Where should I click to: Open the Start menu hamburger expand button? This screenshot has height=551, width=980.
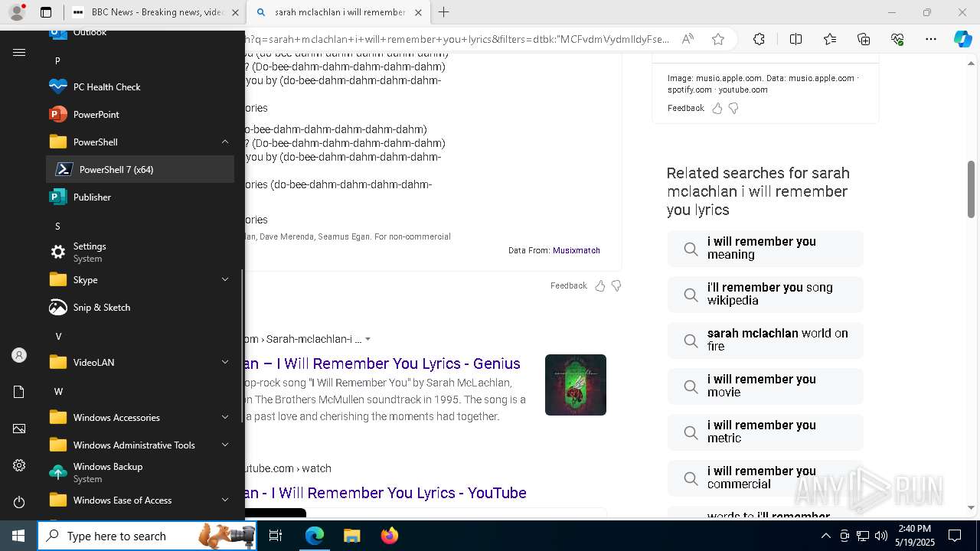19,52
